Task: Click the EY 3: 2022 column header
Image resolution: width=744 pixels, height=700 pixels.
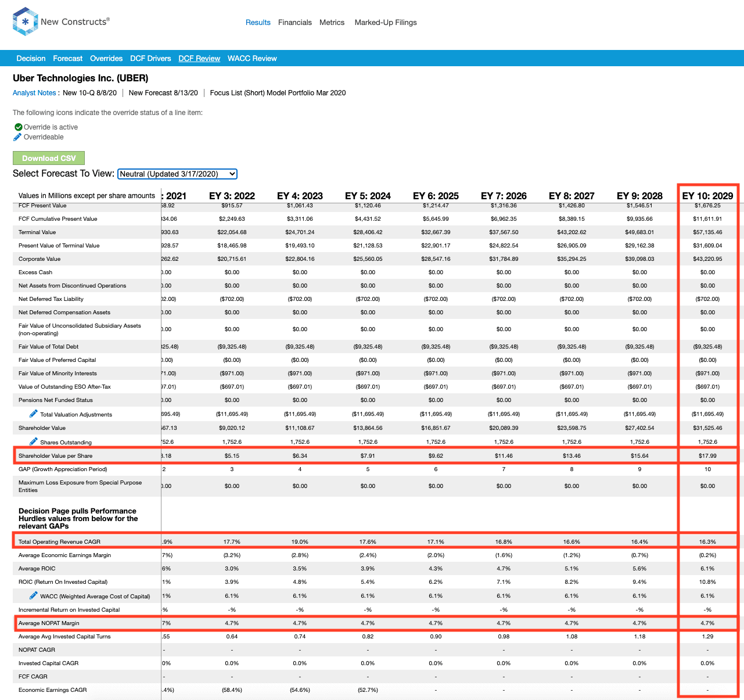Action: pos(232,196)
